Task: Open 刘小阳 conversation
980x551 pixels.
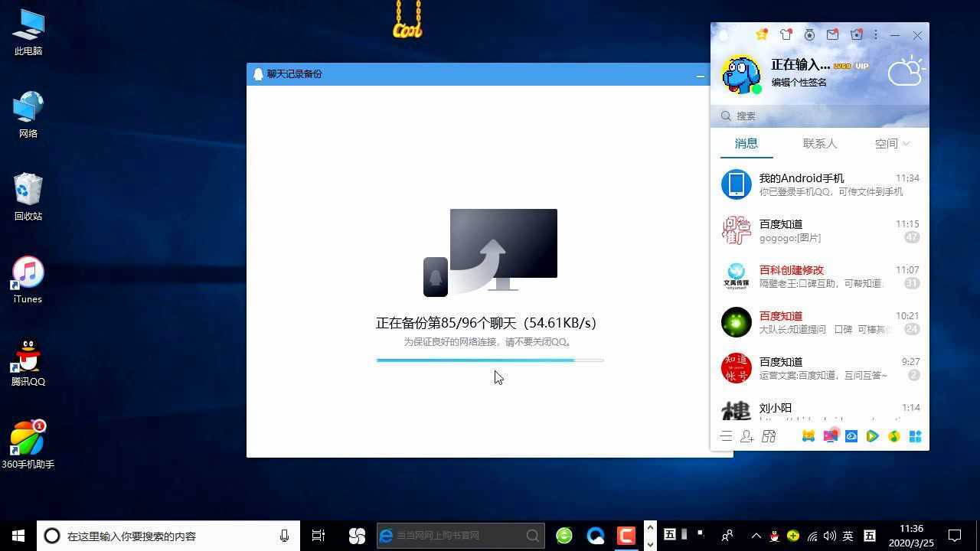Action: 820,407
